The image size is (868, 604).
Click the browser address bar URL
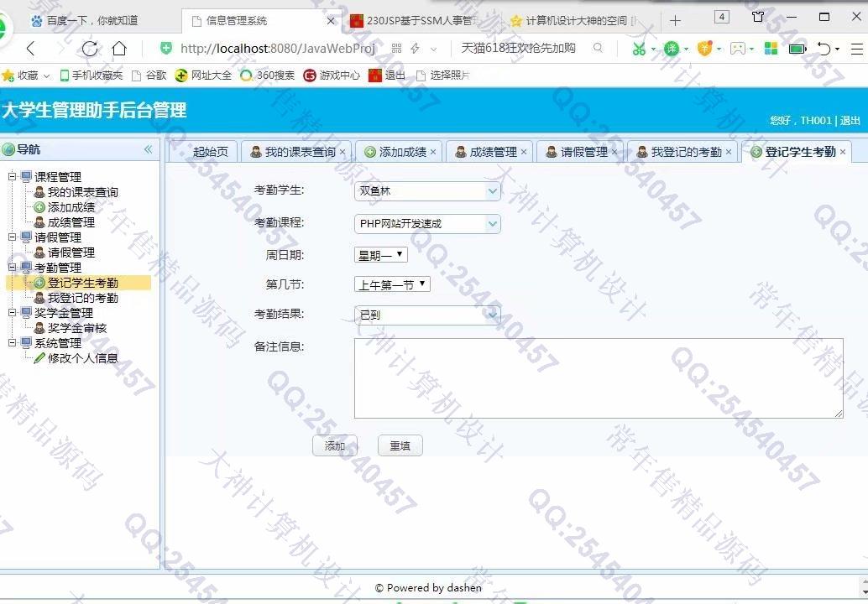278,49
